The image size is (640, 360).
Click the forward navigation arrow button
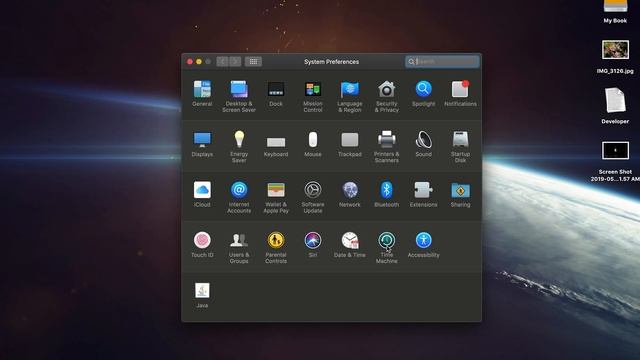pyautogui.click(x=235, y=62)
